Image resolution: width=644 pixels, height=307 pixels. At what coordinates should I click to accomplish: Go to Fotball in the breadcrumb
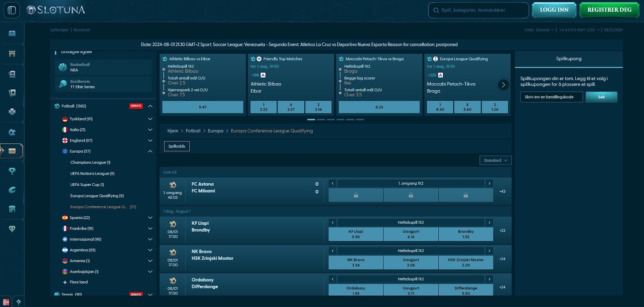click(193, 131)
